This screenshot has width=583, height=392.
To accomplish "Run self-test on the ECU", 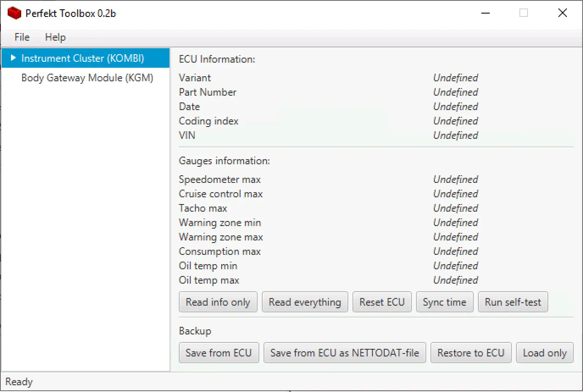I will [513, 302].
